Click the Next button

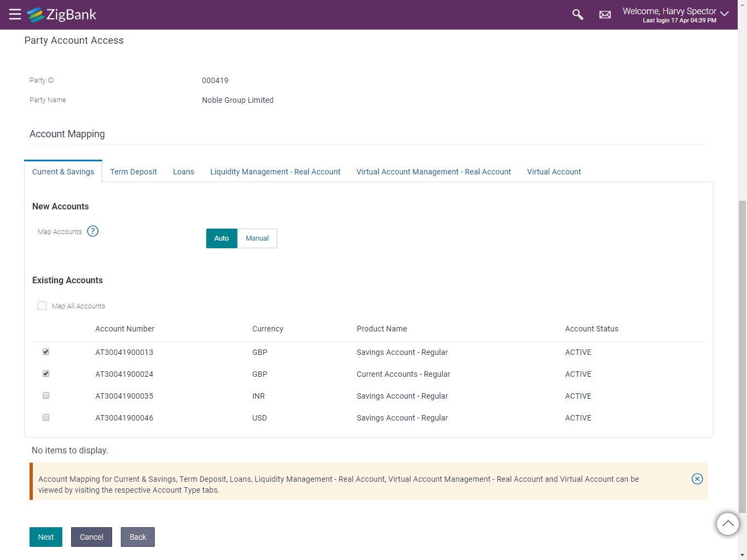click(46, 537)
